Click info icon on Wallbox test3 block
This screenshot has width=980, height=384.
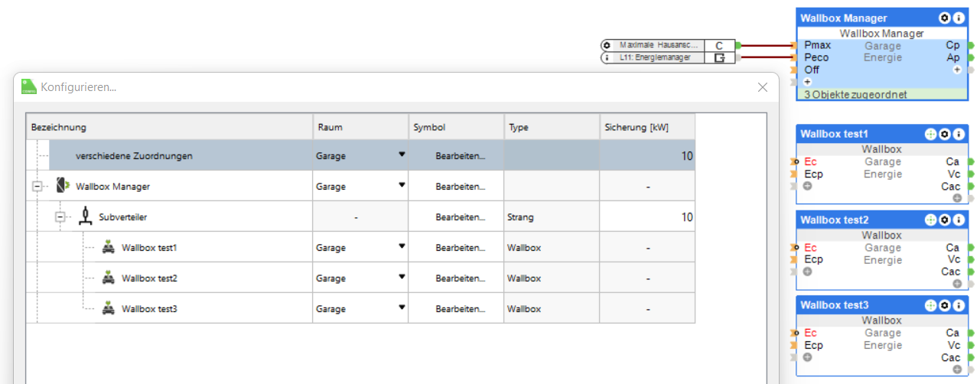pos(958,305)
